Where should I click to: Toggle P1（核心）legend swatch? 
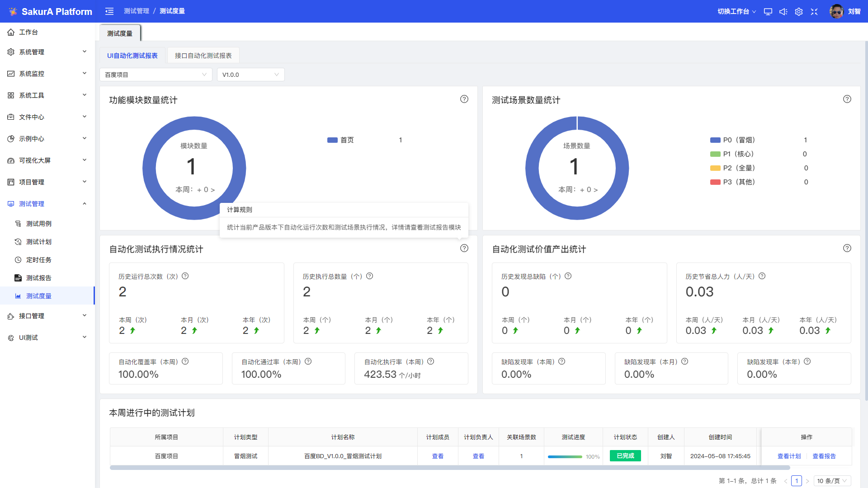tap(715, 154)
